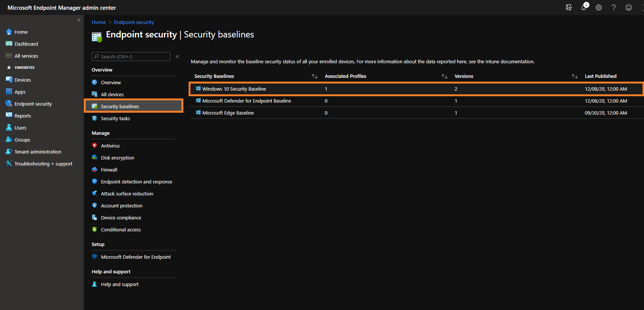Click the Versions value 2 for Windows 10 baseline
This screenshot has height=310, width=644.
click(456, 89)
